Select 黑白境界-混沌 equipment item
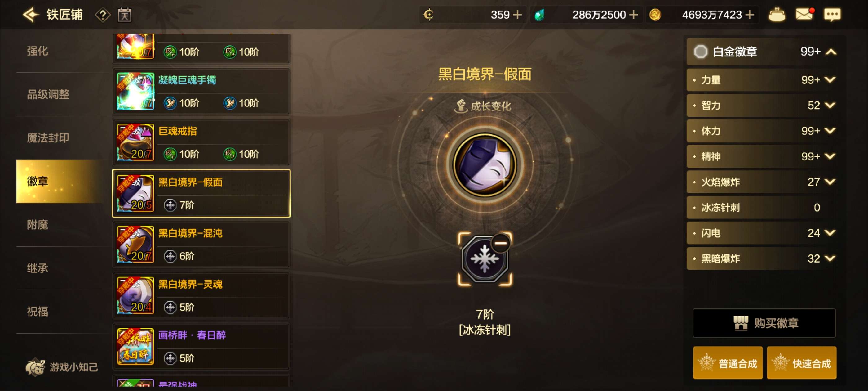The image size is (868, 391). pyautogui.click(x=201, y=245)
